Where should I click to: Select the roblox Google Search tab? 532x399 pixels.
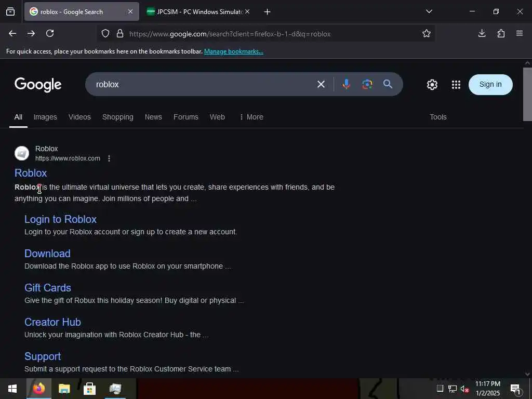click(x=82, y=11)
